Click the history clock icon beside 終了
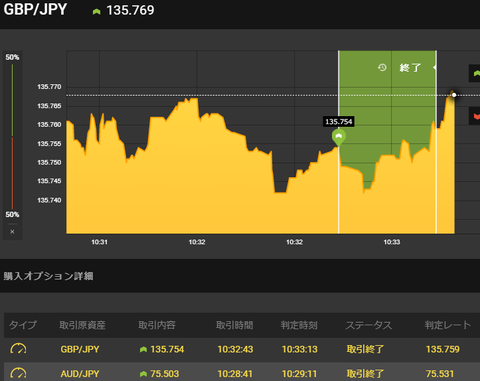 tap(382, 68)
